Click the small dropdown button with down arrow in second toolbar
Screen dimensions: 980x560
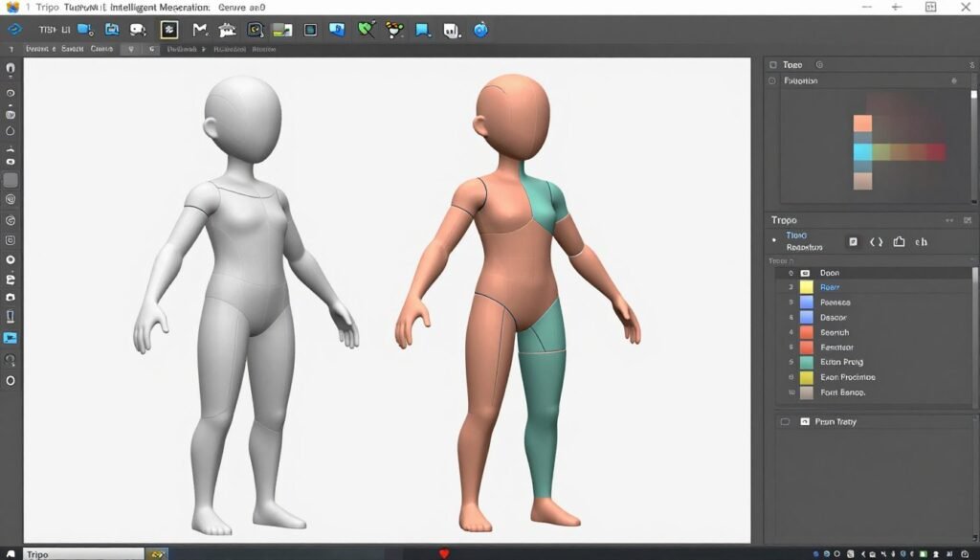(130, 49)
